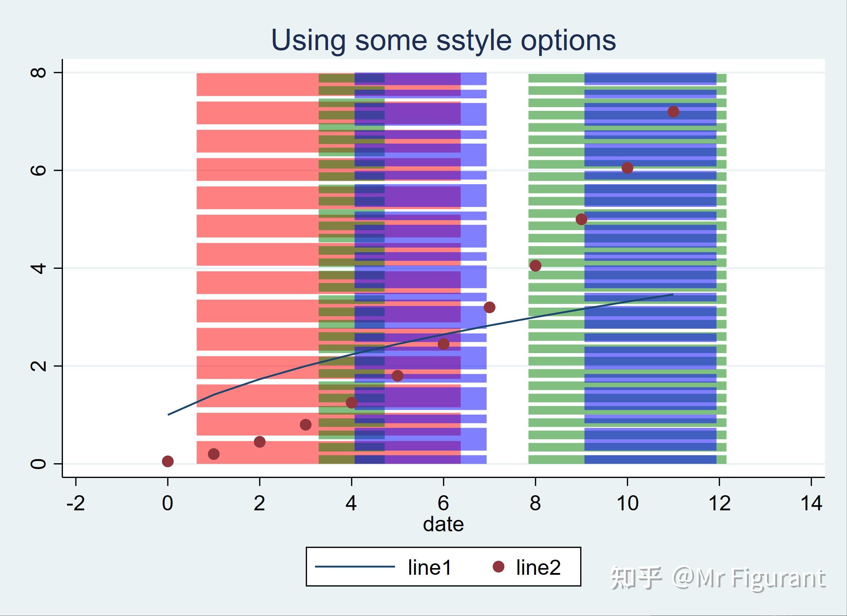Click the '@Mr Figurant' watermark text
Viewport: 847px width, 616px height.
(x=749, y=579)
